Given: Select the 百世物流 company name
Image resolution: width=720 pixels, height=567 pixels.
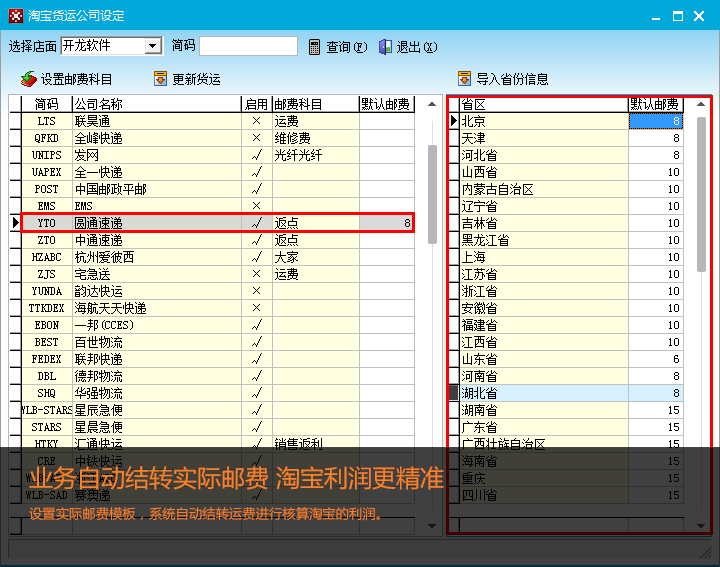Looking at the screenshot, I should pos(98,342).
